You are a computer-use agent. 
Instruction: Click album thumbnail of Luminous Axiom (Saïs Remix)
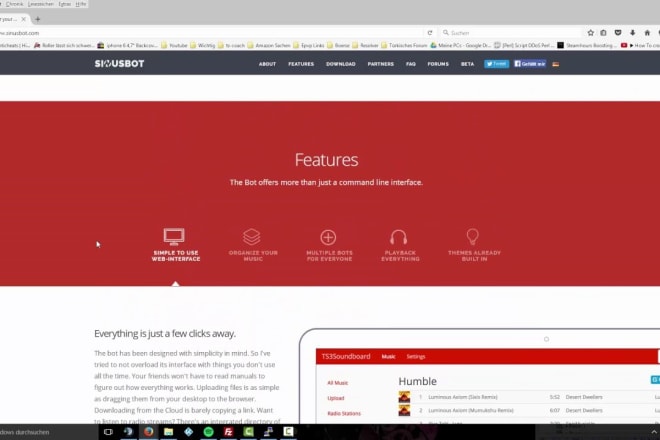tap(404, 397)
